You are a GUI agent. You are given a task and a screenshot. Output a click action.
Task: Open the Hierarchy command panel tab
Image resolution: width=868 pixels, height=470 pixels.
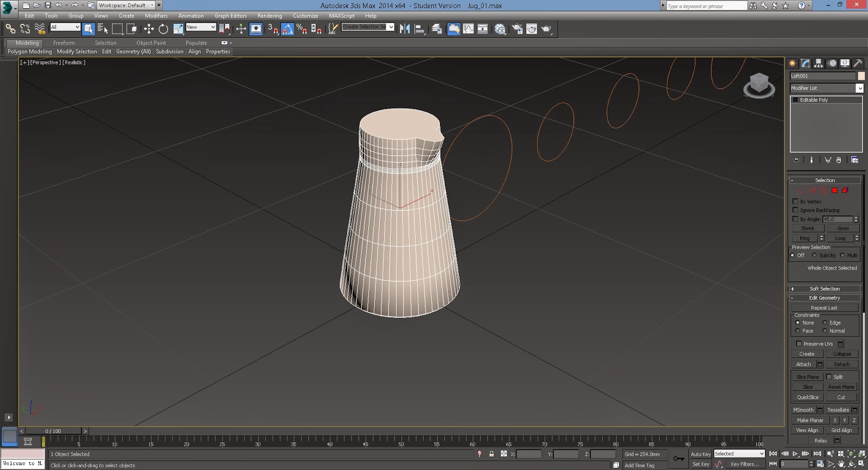coord(819,63)
